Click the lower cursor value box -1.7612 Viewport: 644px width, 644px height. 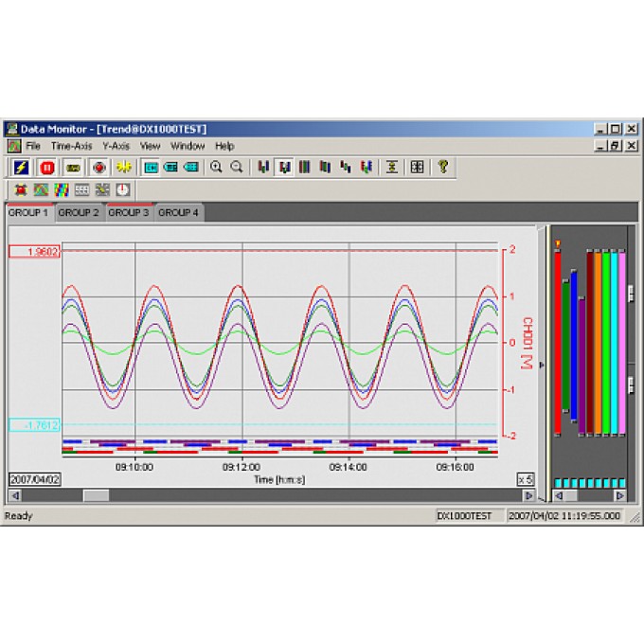click(x=35, y=425)
